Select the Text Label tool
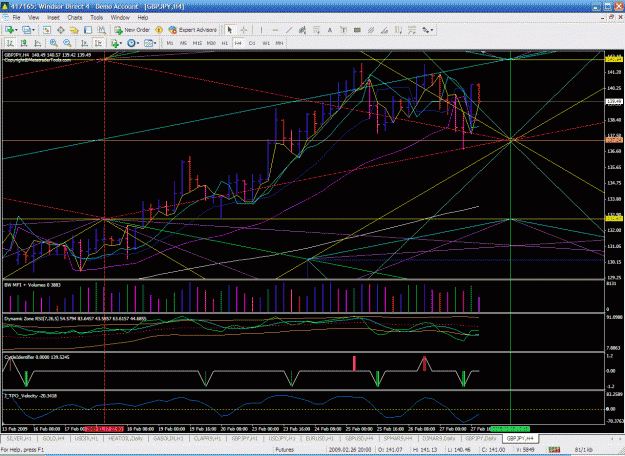Image resolution: width=625 pixels, height=456 pixels. point(343,30)
